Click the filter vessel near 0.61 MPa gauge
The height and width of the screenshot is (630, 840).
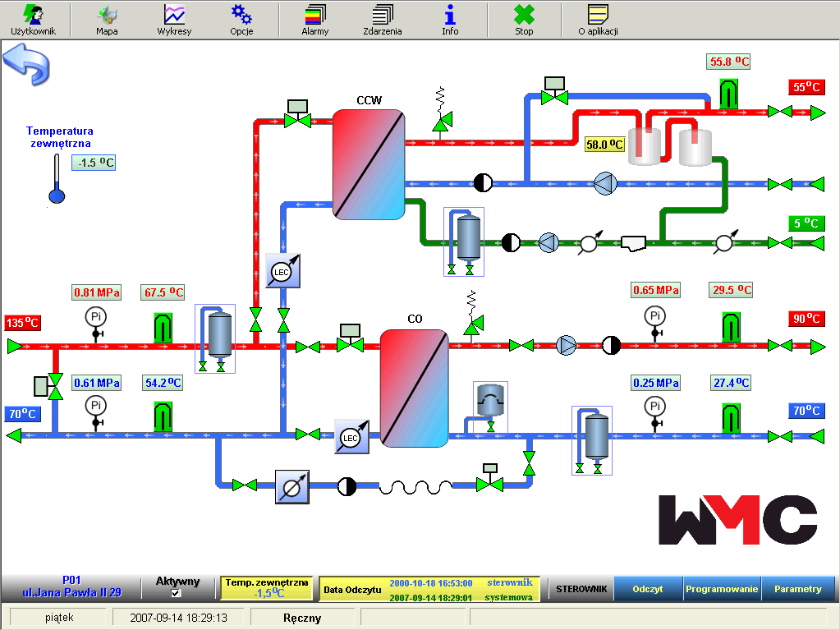(215, 338)
